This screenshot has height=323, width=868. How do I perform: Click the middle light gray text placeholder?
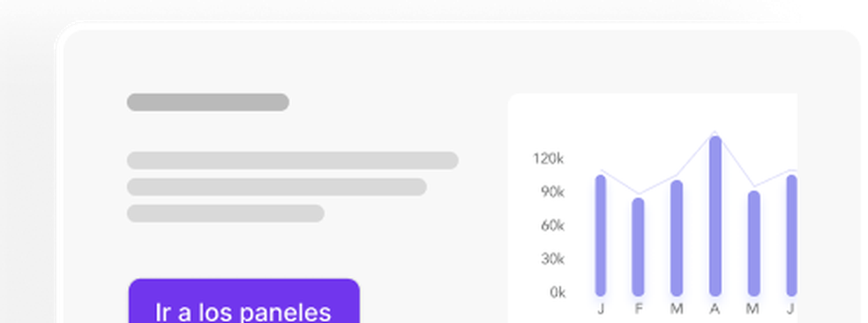click(x=277, y=187)
